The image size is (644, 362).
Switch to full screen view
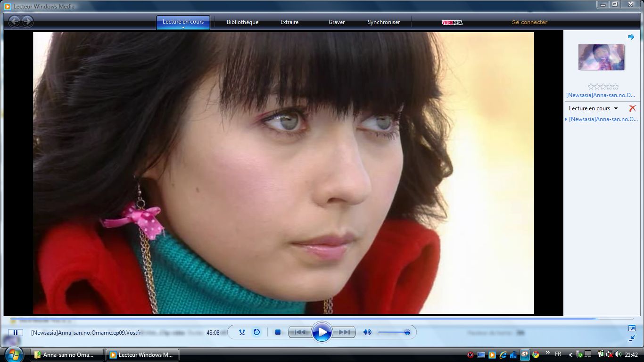[x=632, y=329]
